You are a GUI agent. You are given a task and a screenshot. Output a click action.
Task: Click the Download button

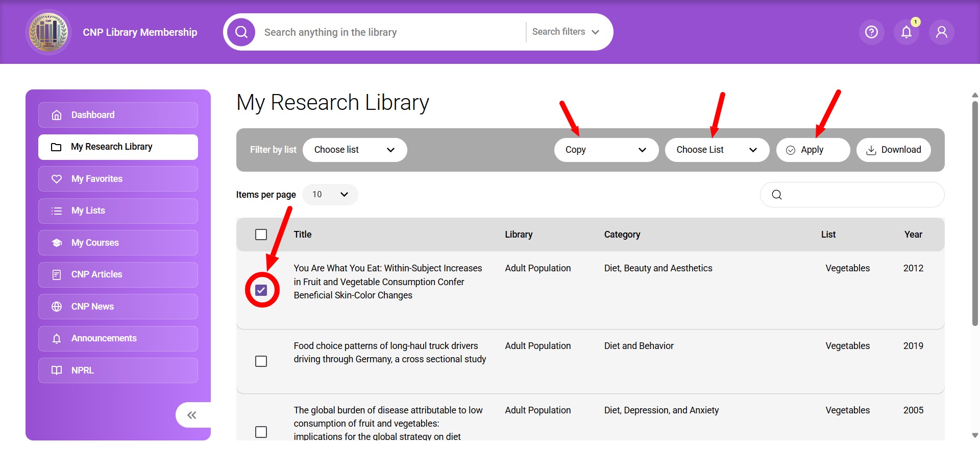[893, 150]
